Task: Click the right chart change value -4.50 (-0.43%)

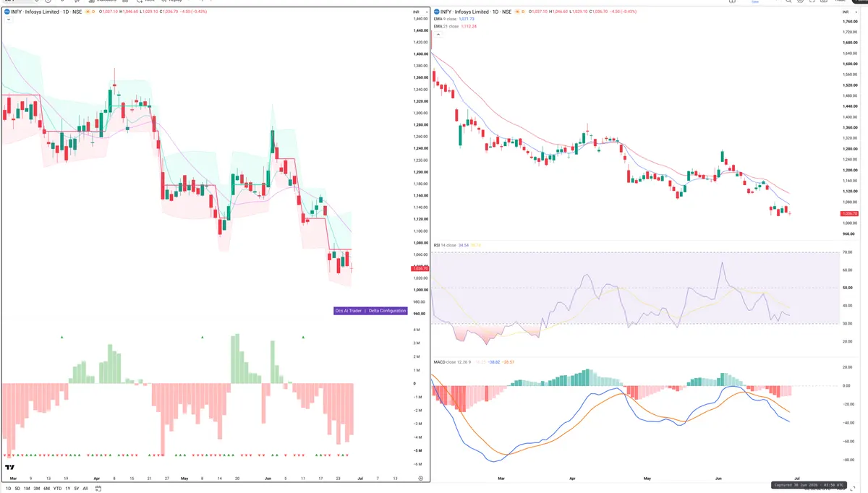Action: [x=624, y=12]
